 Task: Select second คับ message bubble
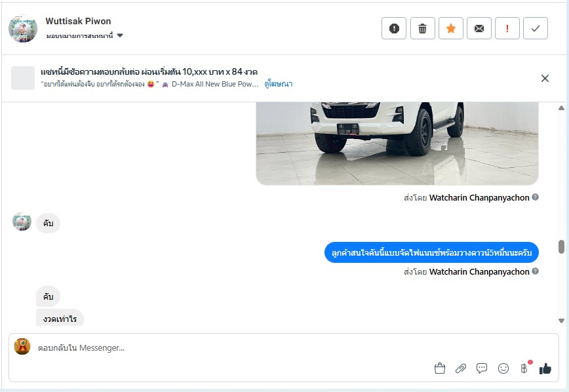pyautogui.click(x=49, y=296)
